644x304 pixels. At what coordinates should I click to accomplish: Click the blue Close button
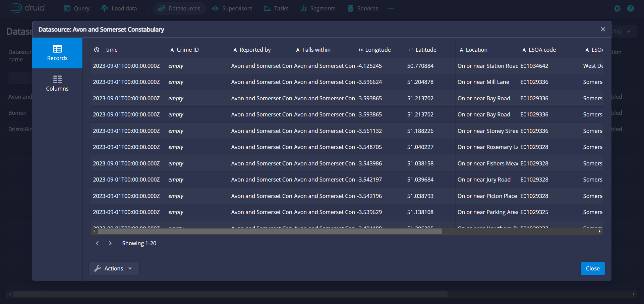(593, 268)
